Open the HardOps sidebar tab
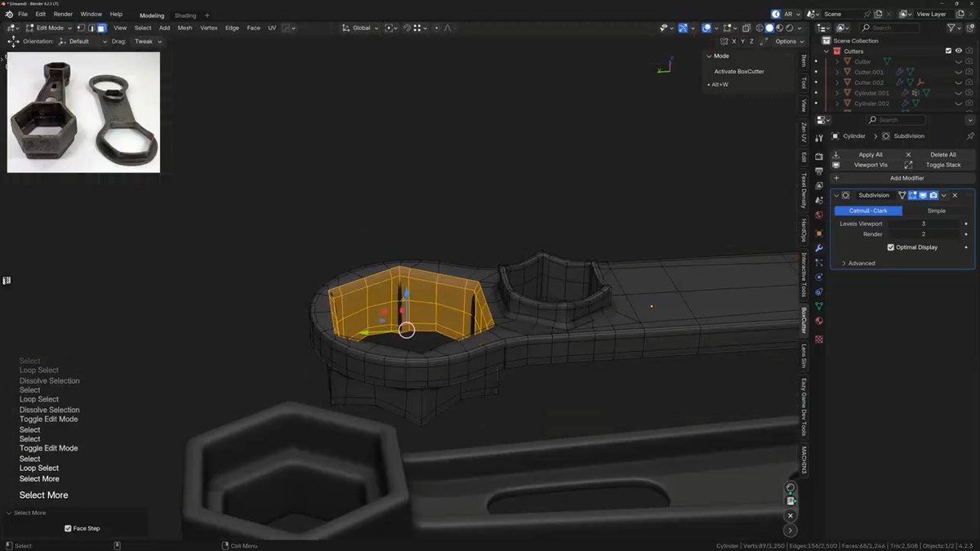The height and width of the screenshot is (551, 980). pos(804,230)
